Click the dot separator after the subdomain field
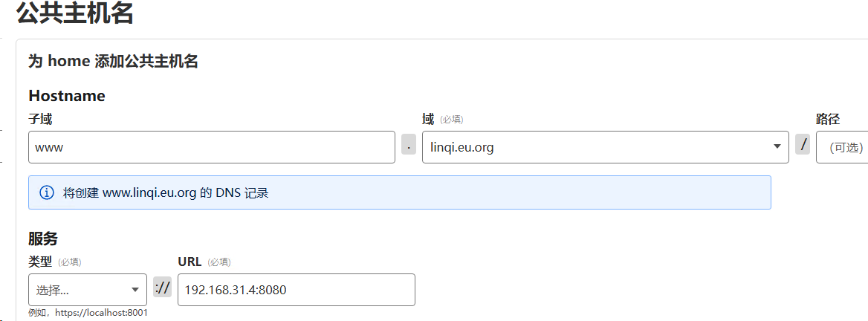The height and width of the screenshot is (321, 868). pos(409,144)
